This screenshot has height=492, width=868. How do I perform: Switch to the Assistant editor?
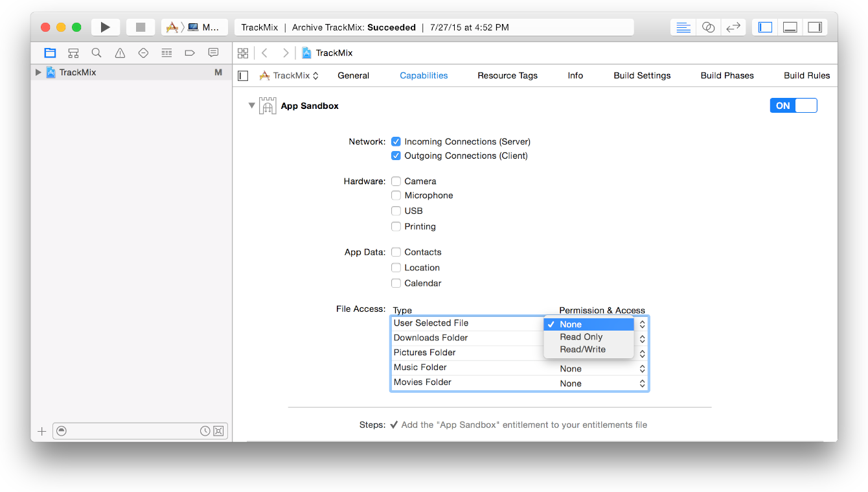708,27
